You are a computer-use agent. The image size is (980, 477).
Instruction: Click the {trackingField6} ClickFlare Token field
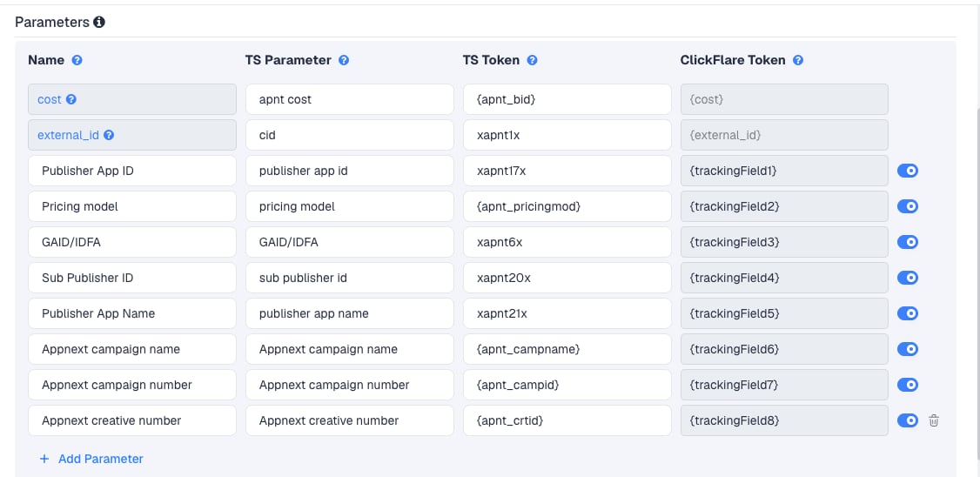pyautogui.click(x=784, y=349)
